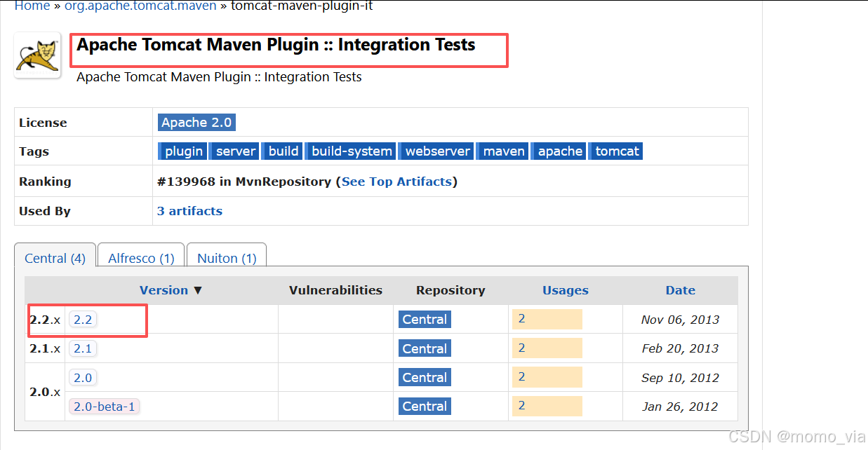Sort by the Date column header
This screenshot has height=450, width=868.
[681, 290]
